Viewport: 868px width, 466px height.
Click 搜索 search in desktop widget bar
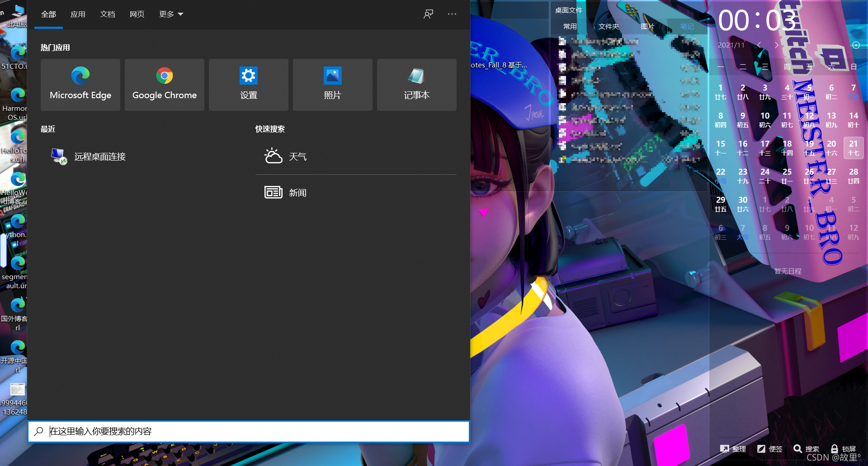coord(807,449)
